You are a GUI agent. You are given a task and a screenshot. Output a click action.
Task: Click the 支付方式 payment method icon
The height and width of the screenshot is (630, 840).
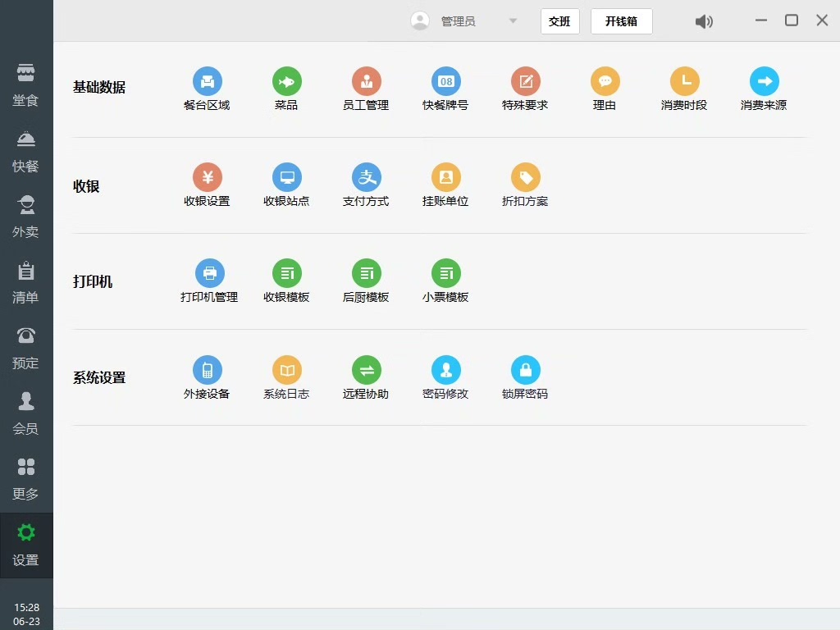tap(366, 178)
